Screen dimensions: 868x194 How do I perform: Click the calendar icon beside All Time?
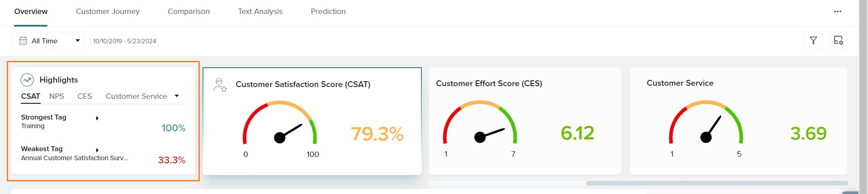point(23,41)
